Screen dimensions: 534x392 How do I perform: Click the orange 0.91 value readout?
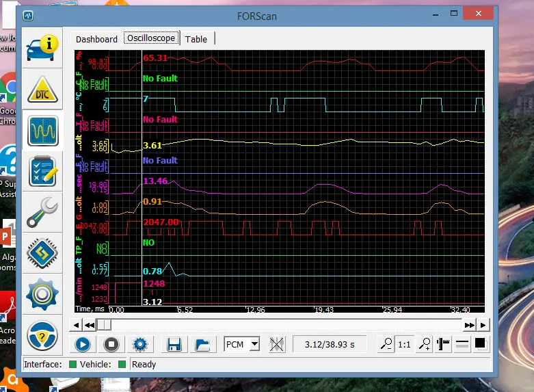pos(152,201)
